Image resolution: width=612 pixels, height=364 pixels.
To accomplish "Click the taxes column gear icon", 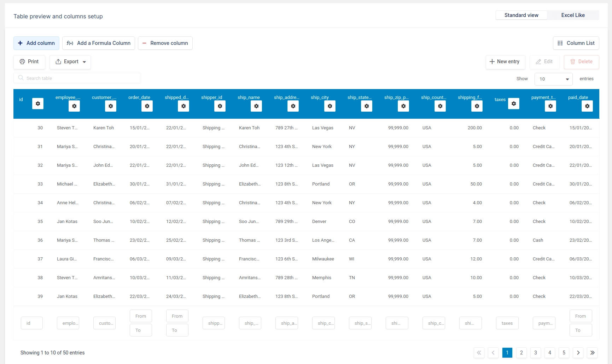I will pos(514,104).
